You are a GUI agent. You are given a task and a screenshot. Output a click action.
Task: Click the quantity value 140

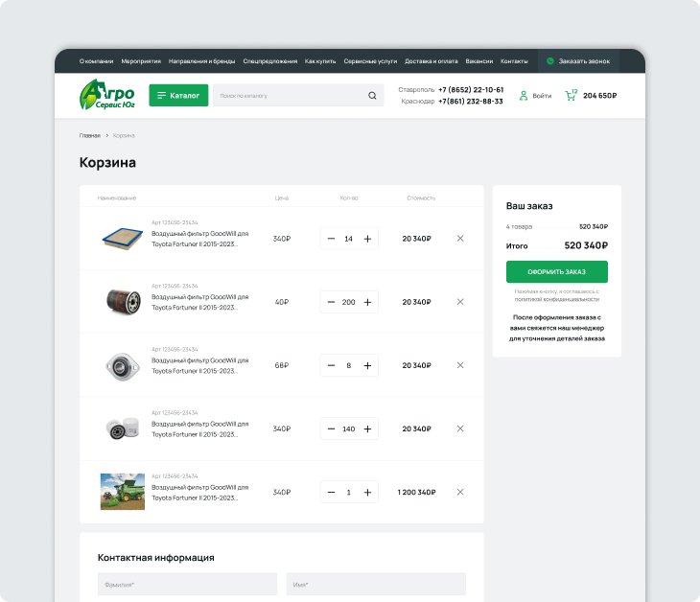point(349,428)
